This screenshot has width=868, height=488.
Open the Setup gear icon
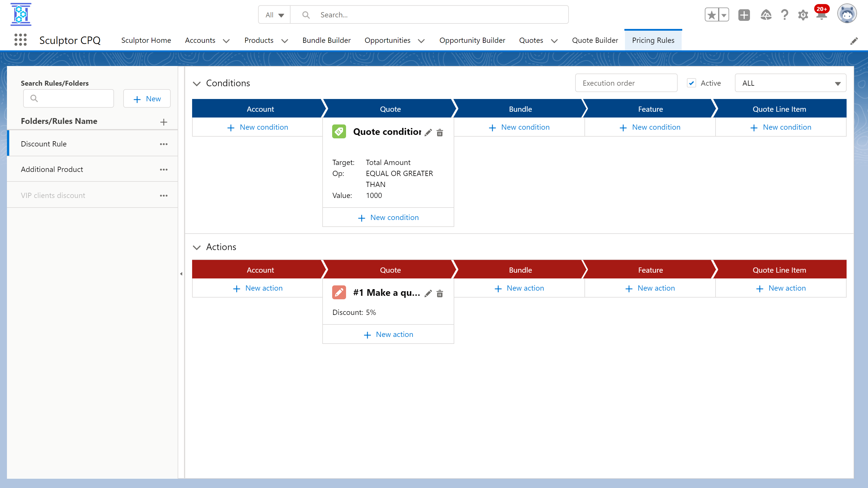803,15
